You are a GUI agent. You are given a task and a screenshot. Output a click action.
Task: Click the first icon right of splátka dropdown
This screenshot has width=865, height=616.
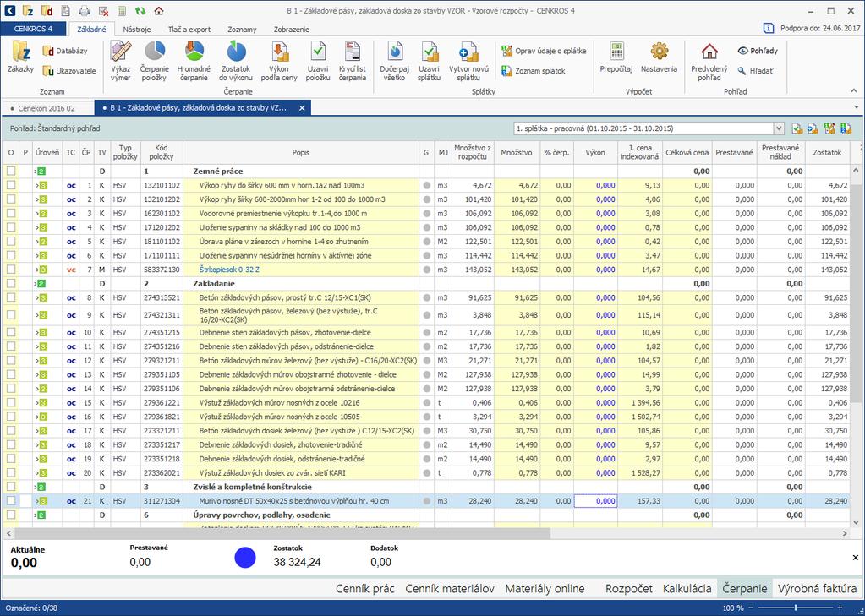click(x=797, y=128)
